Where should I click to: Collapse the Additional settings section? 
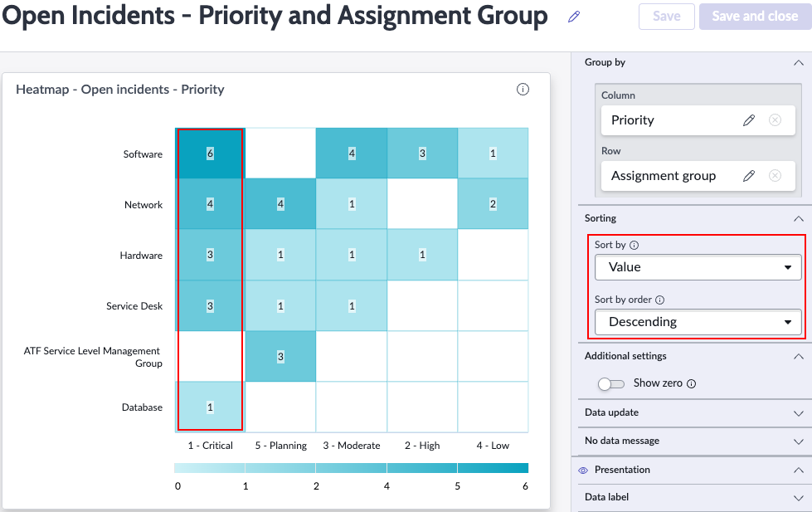(799, 357)
